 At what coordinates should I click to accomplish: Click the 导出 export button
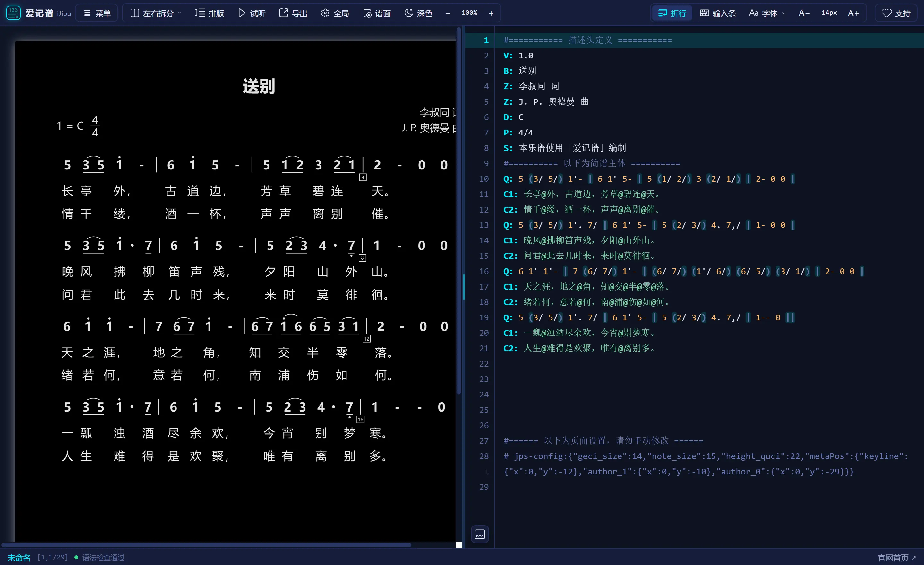pyautogui.click(x=293, y=13)
